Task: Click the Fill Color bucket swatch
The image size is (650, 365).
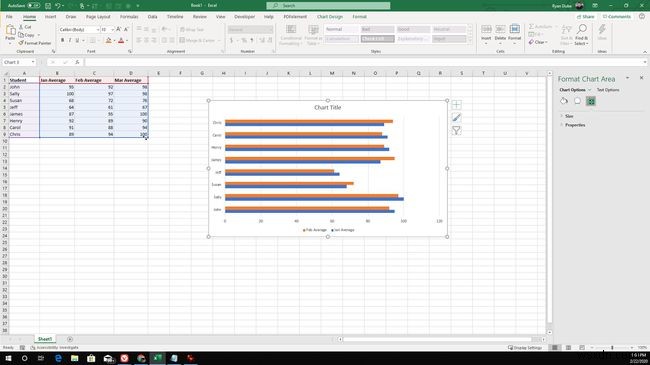Action: [109, 40]
